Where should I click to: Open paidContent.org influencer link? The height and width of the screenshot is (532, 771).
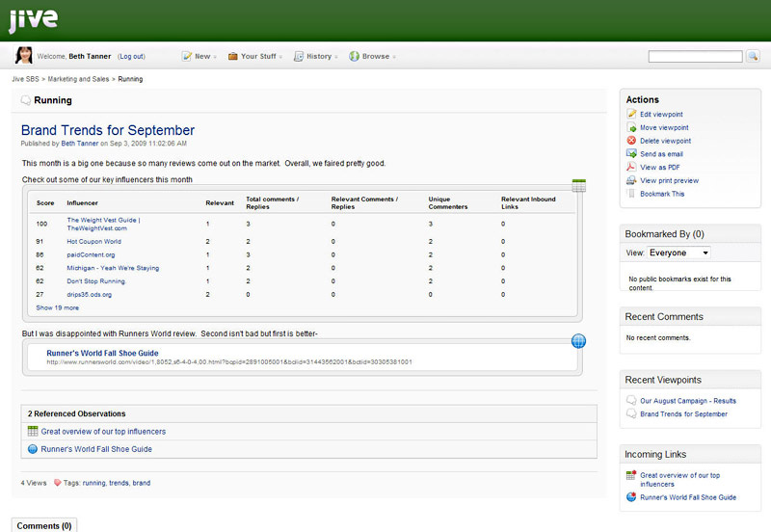91,254
